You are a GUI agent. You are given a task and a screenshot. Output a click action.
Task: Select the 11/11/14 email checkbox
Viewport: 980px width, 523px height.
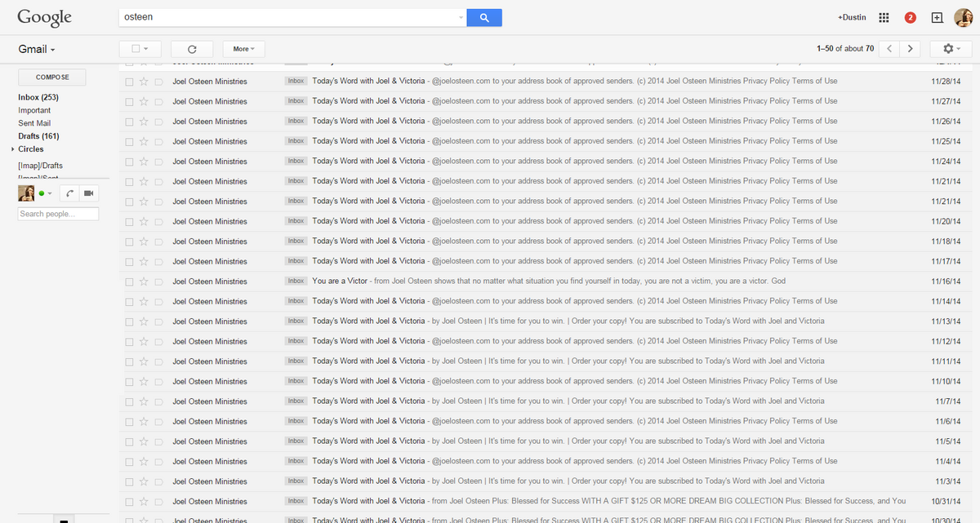pos(129,361)
